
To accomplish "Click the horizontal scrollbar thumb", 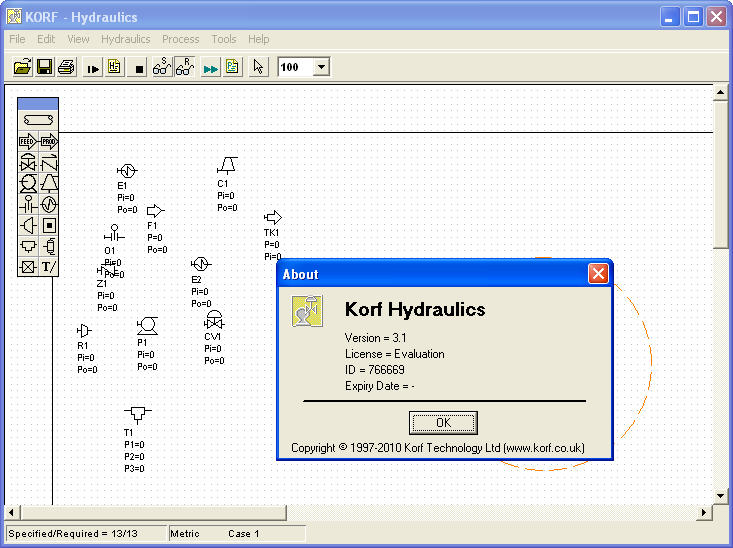I will pyautogui.click(x=153, y=512).
